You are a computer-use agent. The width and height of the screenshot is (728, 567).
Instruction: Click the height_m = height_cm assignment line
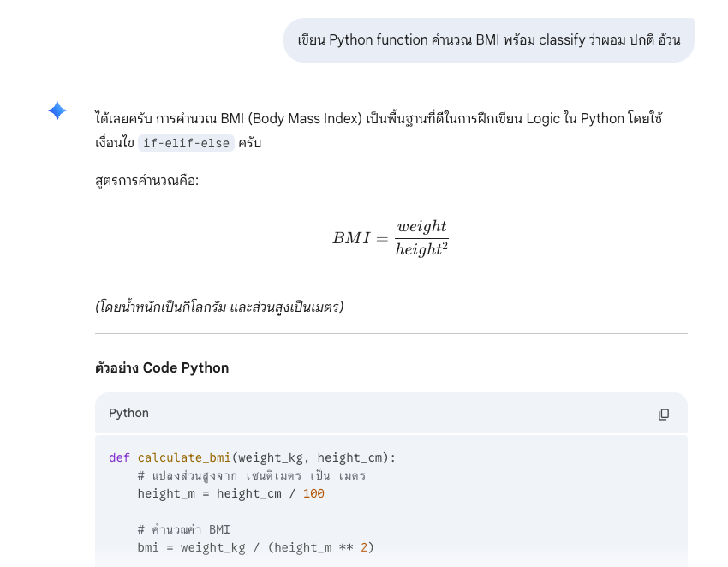(230, 493)
